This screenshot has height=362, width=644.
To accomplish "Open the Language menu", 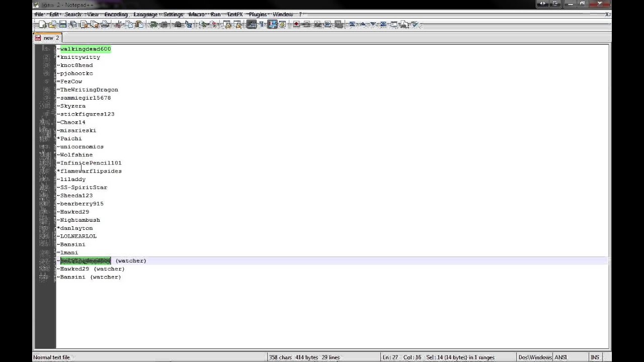I will click(x=145, y=15).
